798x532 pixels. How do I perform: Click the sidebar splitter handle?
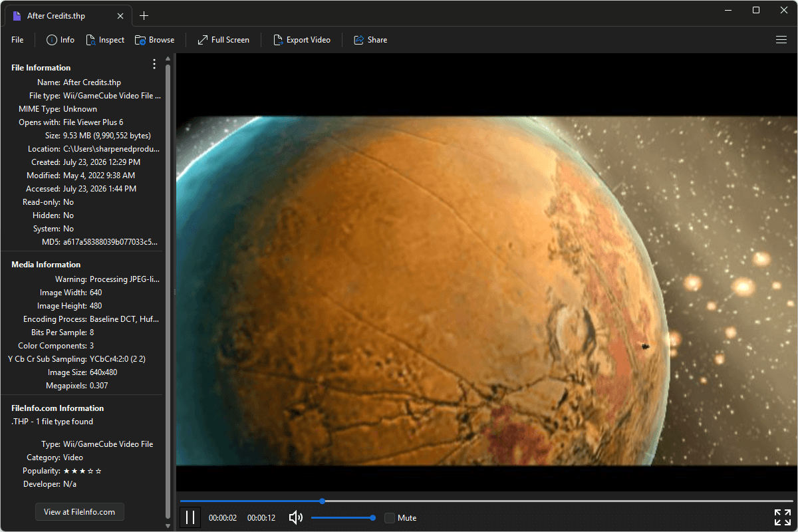click(x=174, y=292)
